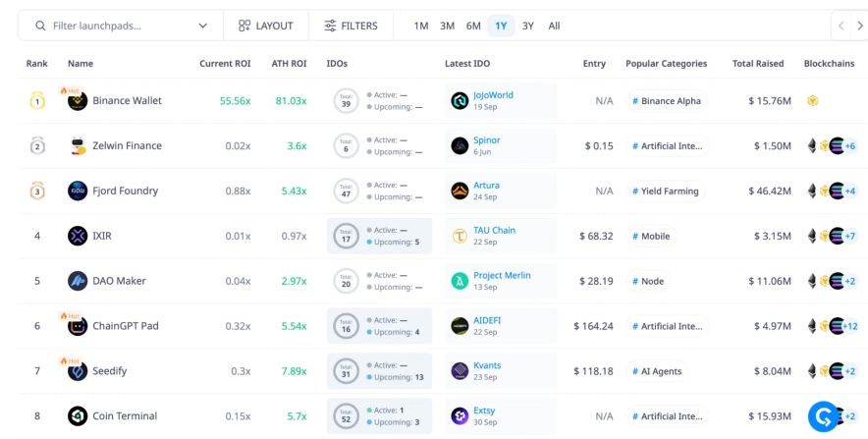
Task: Select the All time range tab
Action: point(554,26)
